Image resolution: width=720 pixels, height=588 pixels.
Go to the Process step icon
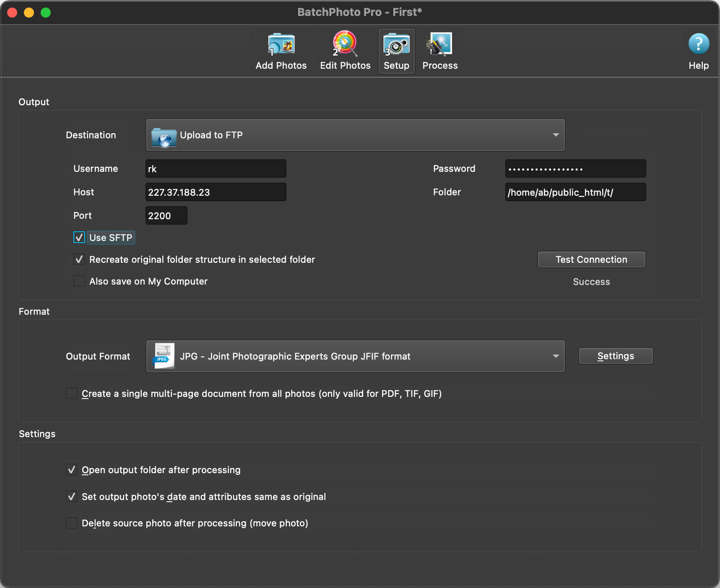coord(439,44)
